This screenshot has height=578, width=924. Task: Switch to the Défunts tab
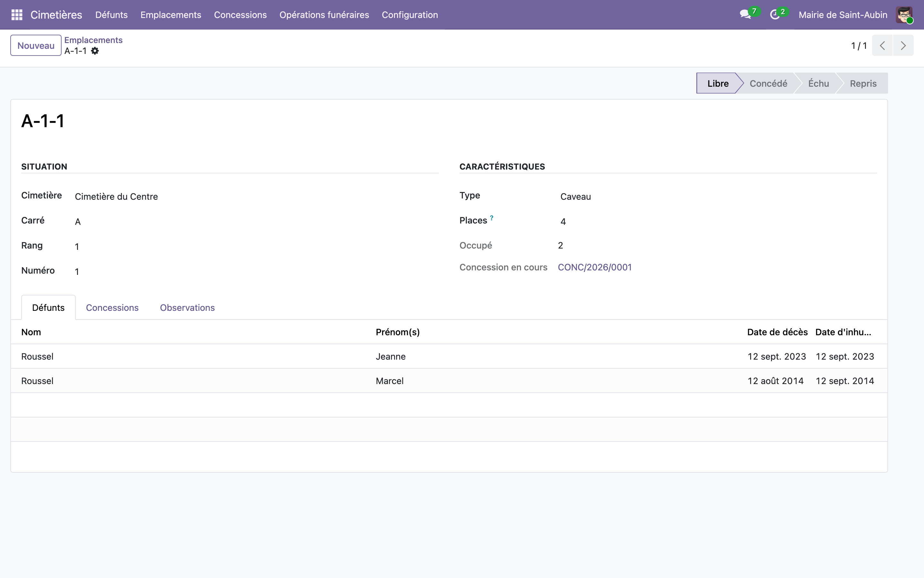pos(48,308)
